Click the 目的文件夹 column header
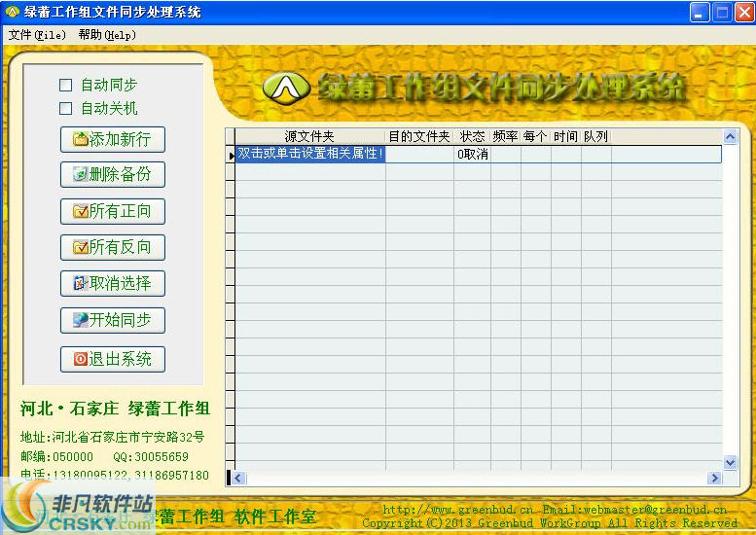756x535 pixels. (419, 136)
